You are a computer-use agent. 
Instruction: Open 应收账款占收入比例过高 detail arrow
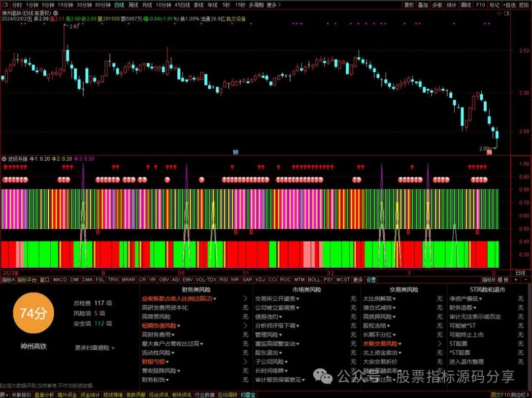(x=245, y=298)
